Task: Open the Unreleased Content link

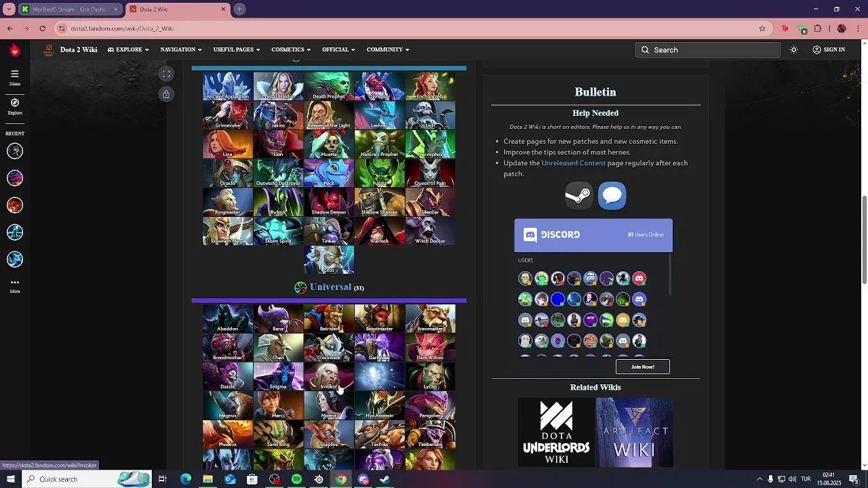Action: (574, 163)
